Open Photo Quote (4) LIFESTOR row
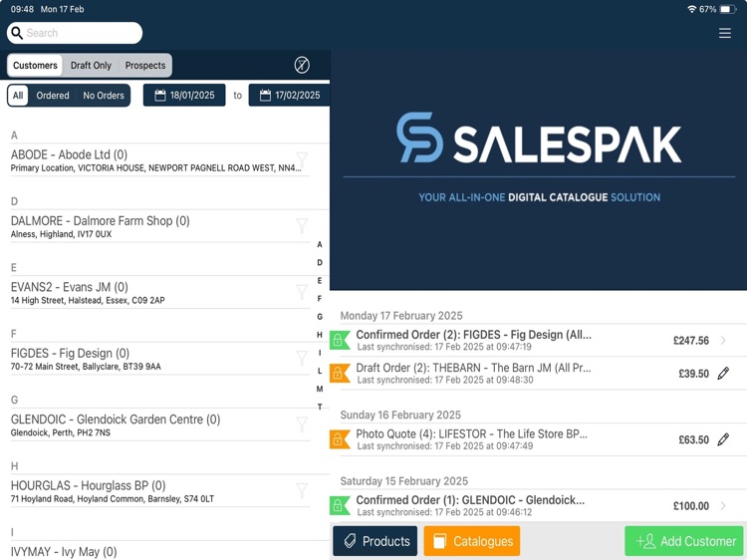 (x=538, y=439)
